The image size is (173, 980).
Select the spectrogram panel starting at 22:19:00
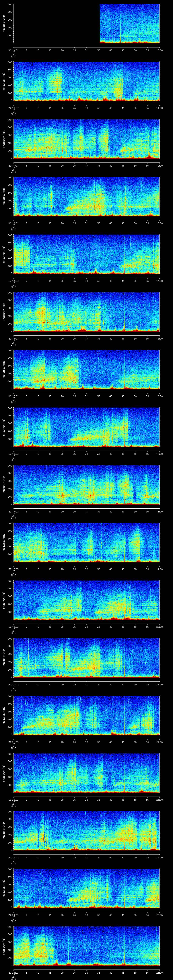click(86, 600)
